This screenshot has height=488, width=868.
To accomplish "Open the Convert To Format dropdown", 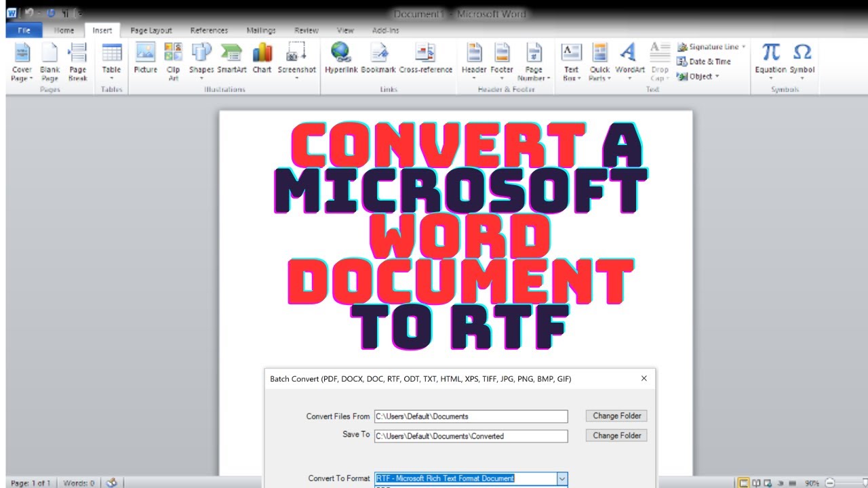I will coord(561,479).
